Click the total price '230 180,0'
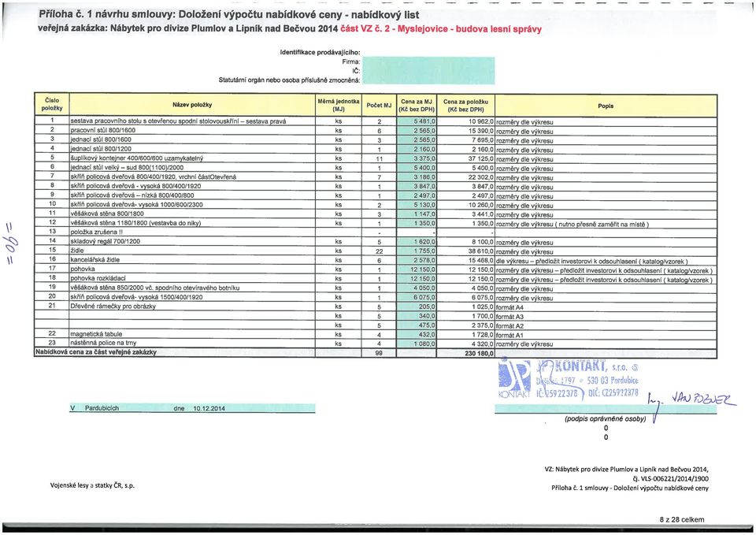The image size is (756, 535). point(480,353)
